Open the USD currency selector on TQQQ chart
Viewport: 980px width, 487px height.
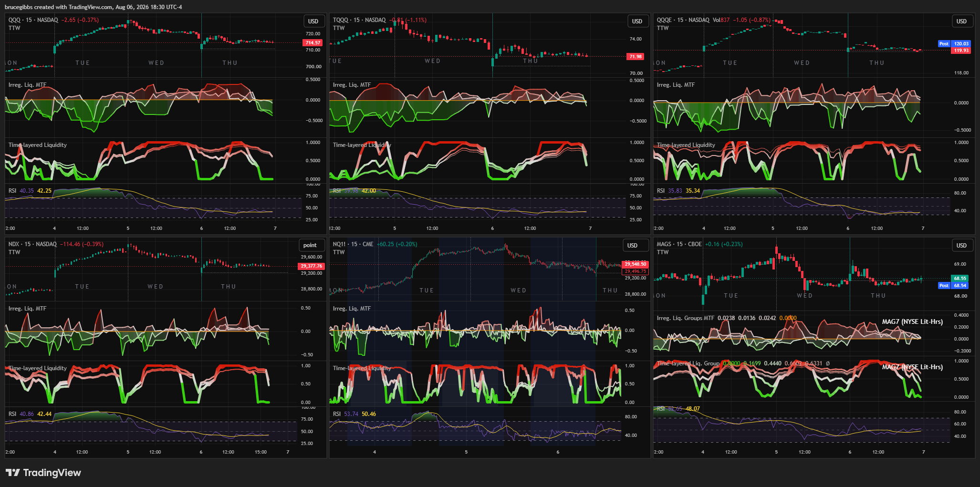637,21
